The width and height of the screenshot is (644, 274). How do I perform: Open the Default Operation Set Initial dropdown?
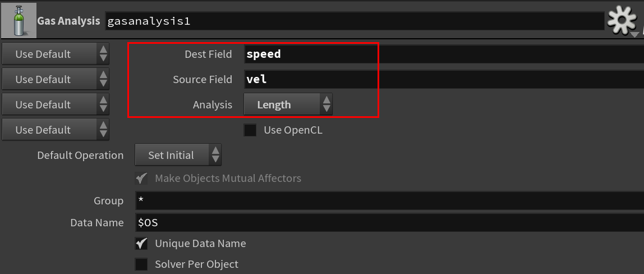pyautogui.click(x=178, y=155)
